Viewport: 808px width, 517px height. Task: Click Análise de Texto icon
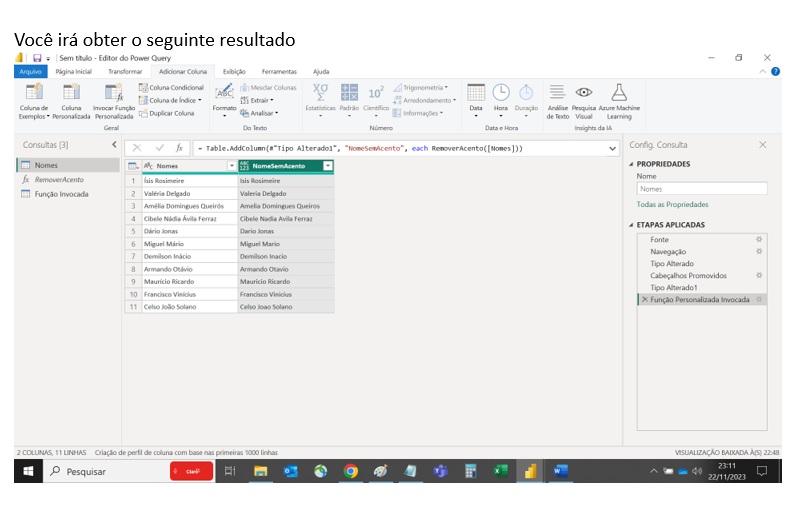click(x=557, y=93)
